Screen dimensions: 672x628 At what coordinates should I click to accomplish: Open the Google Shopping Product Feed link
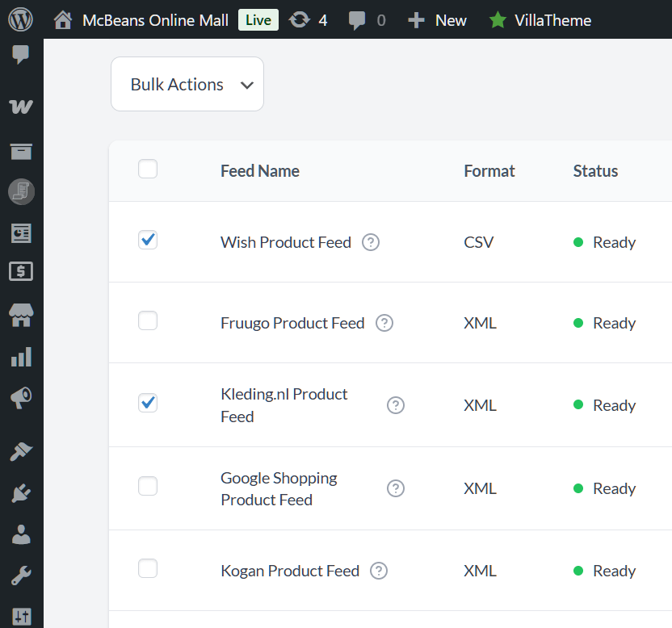279,489
